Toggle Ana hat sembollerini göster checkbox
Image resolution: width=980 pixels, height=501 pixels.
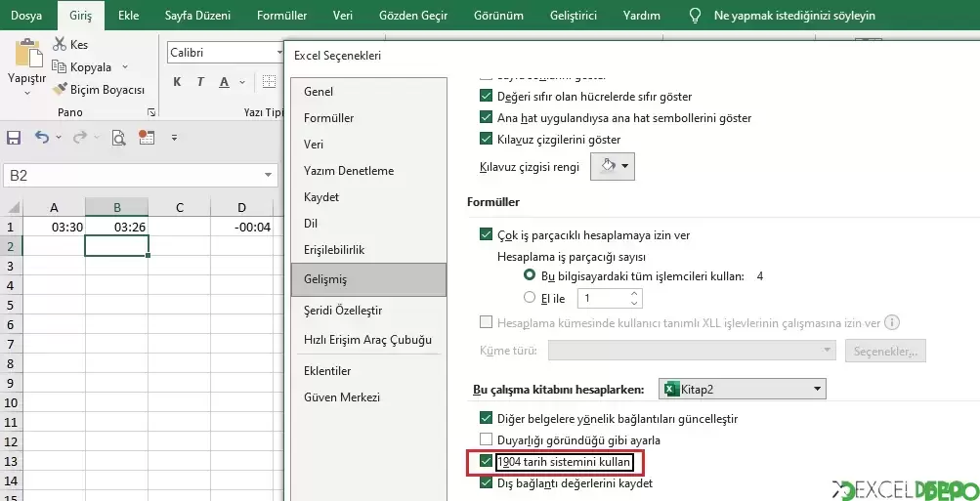[486, 117]
